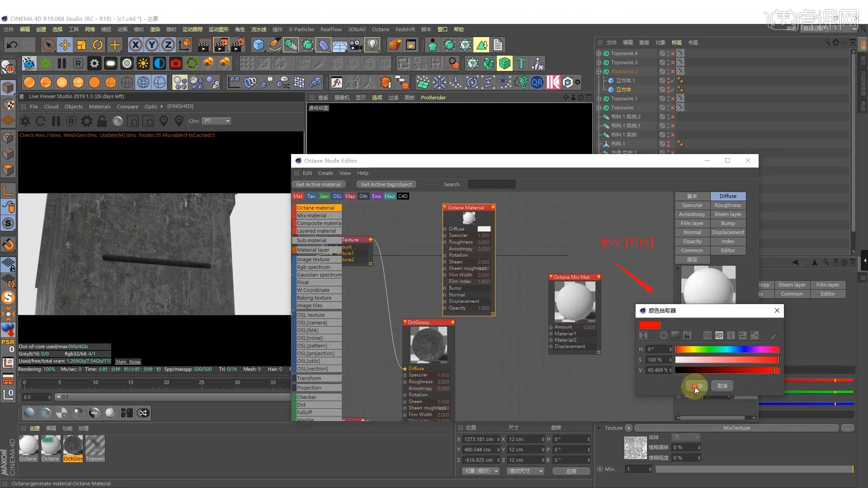Collapse the Topowire.2 tree node
Viewport: 868px width, 488px height.
599,71
